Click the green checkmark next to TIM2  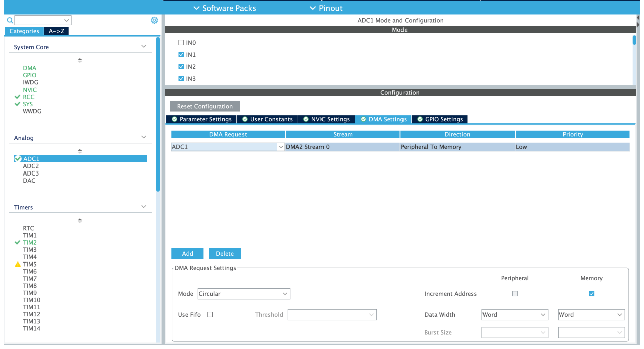tap(18, 242)
